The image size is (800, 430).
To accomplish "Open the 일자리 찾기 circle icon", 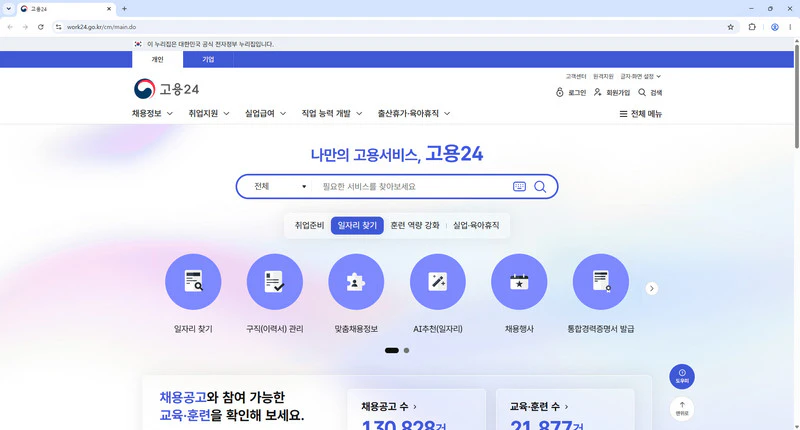I will coord(193,282).
